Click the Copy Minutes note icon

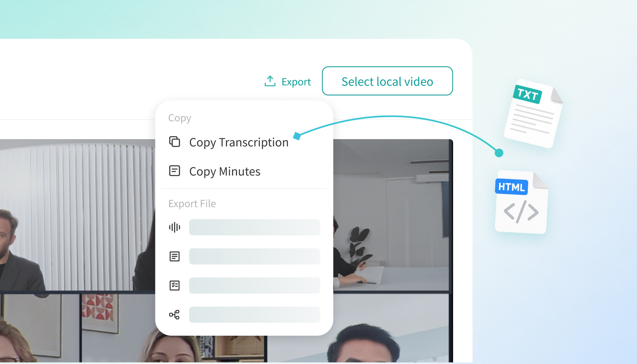[x=174, y=171]
